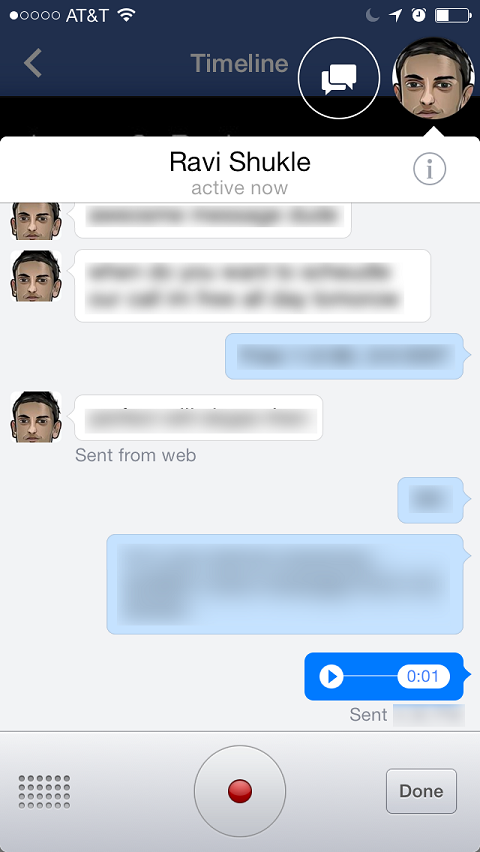This screenshot has width=480, height=852.
Task: Tap the Done button
Action: pos(421,791)
